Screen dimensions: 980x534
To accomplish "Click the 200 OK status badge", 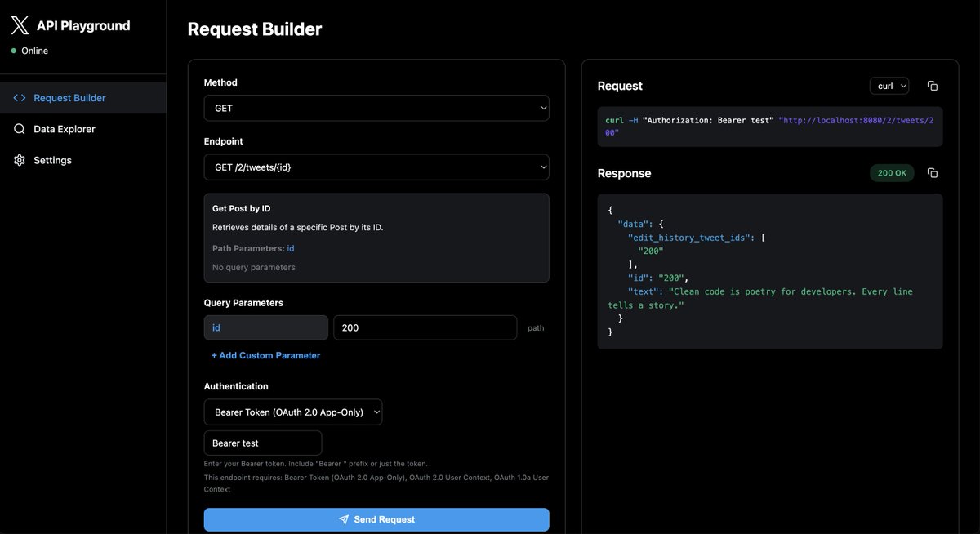I will (892, 173).
